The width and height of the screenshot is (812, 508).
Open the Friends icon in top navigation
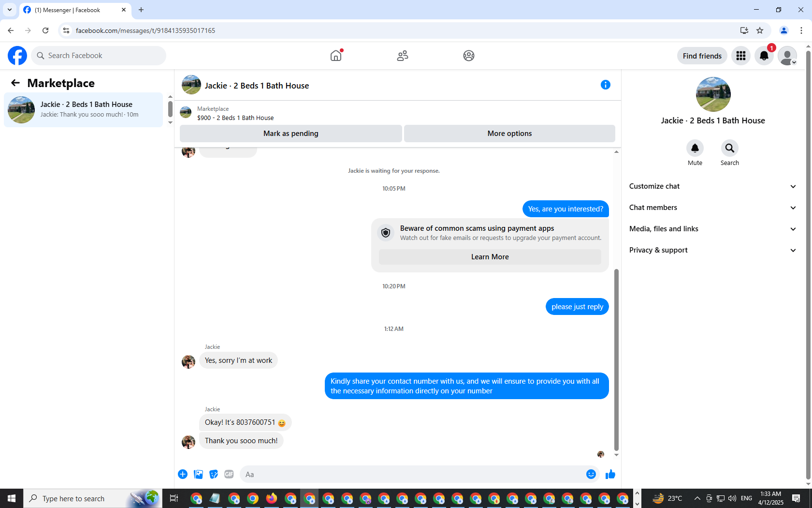point(403,56)
